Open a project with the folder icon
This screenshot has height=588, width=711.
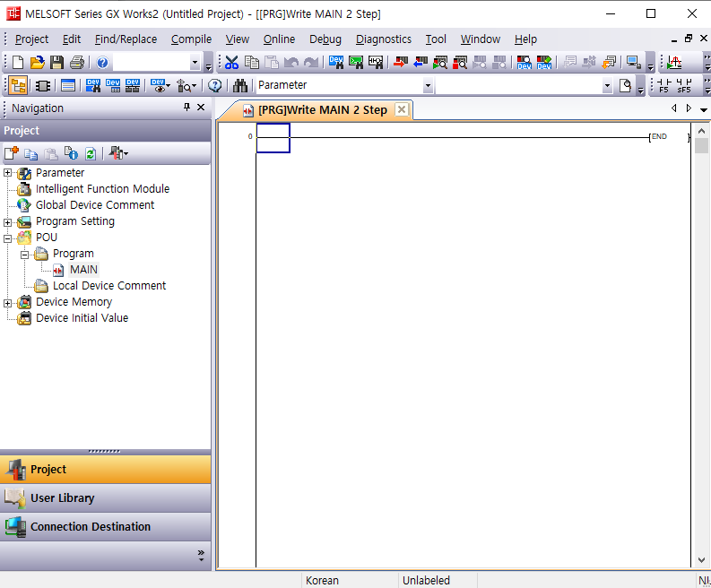tap(37, 62)
